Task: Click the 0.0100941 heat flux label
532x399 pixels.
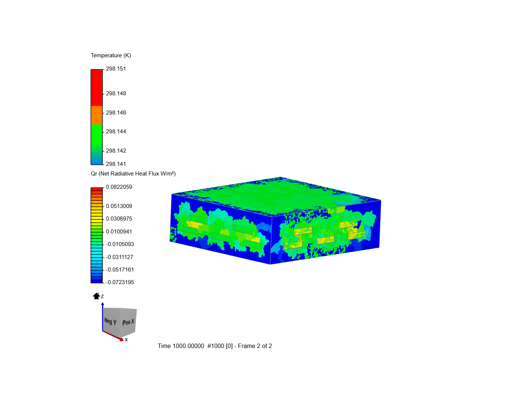Action: [x=119, y=232]
